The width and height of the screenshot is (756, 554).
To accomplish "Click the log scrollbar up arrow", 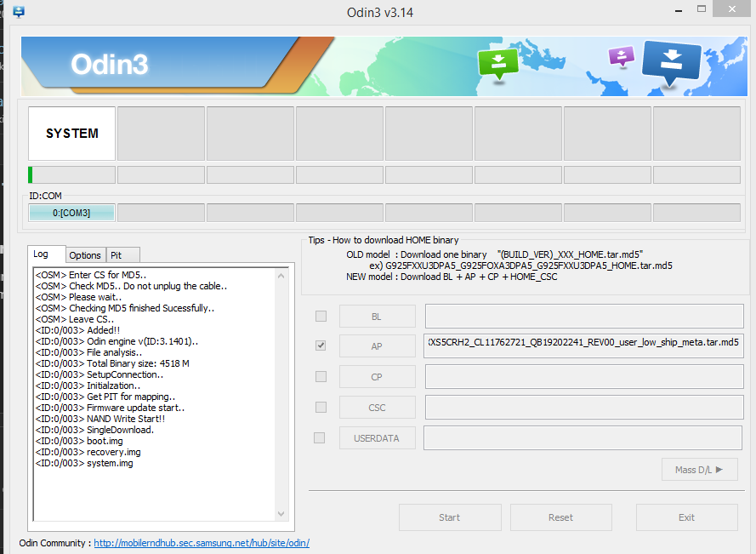I will click(x=281, y=276).
